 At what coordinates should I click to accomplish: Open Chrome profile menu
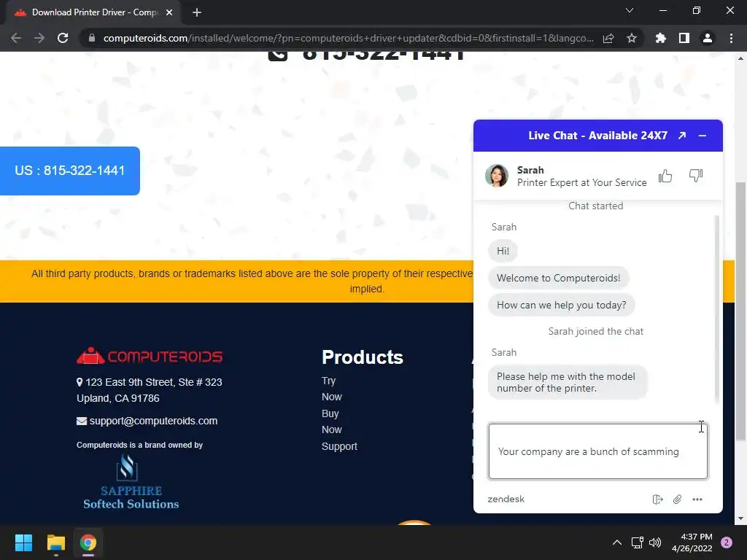(708, 38)
